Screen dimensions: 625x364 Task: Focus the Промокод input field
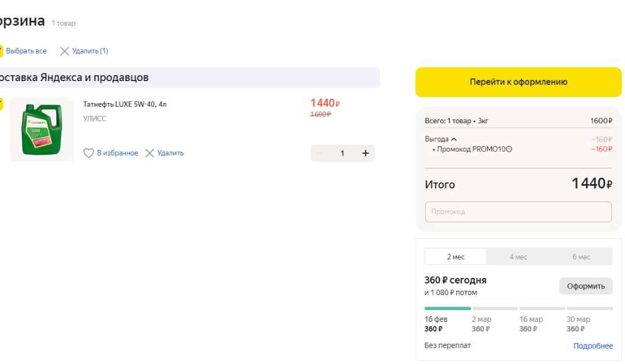pos(518,212)
